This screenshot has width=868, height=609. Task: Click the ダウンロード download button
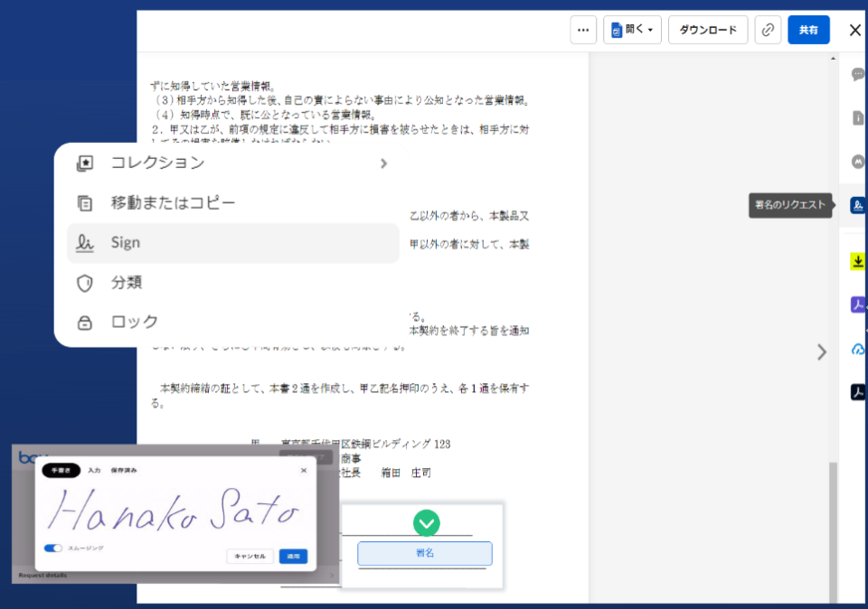(708, 29)
